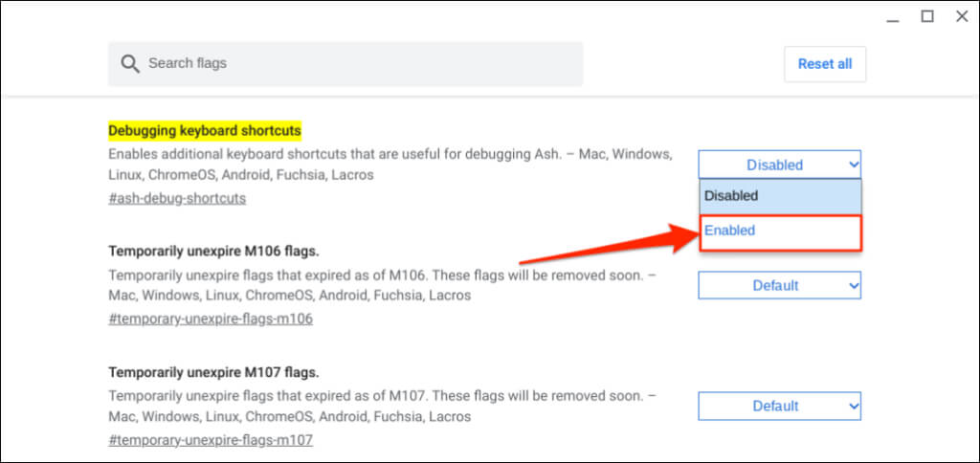Visit the #temporary-unexpire-flags-m107 link
This screenshot has width=980, height=463.
pyautogui.click(x=211, y=440)
